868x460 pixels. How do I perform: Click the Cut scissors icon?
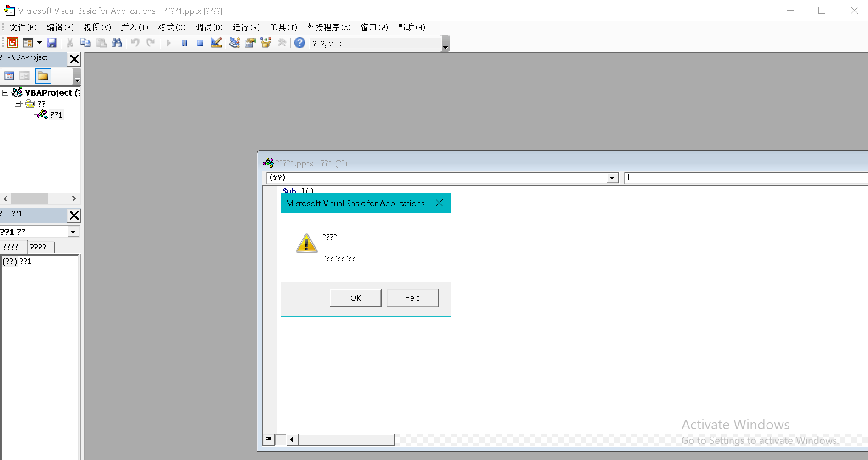click(70, 43)
